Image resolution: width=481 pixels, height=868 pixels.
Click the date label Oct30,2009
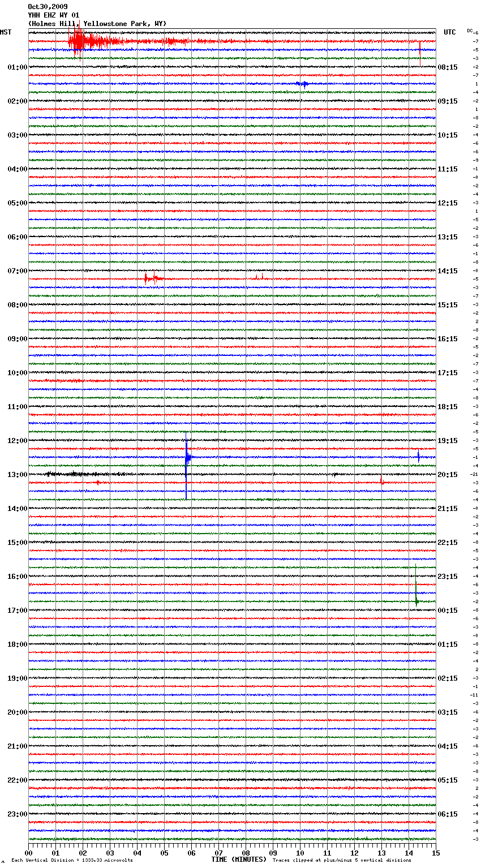(48, 7)
